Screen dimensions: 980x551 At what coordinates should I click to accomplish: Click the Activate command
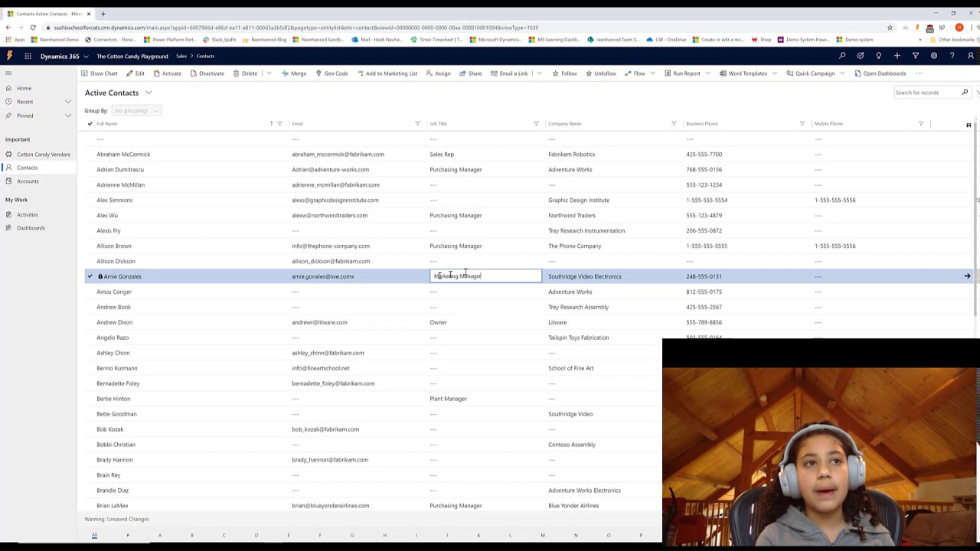167,73
